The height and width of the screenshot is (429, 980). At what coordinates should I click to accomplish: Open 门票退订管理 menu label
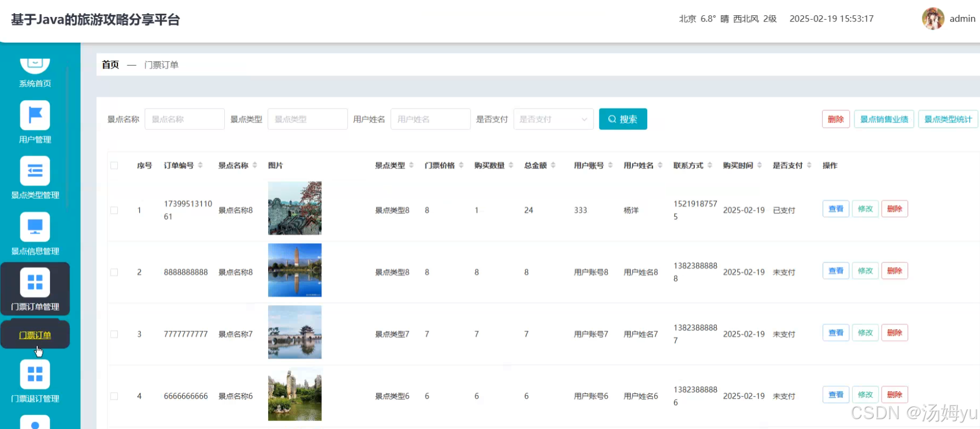pos(35,399)
